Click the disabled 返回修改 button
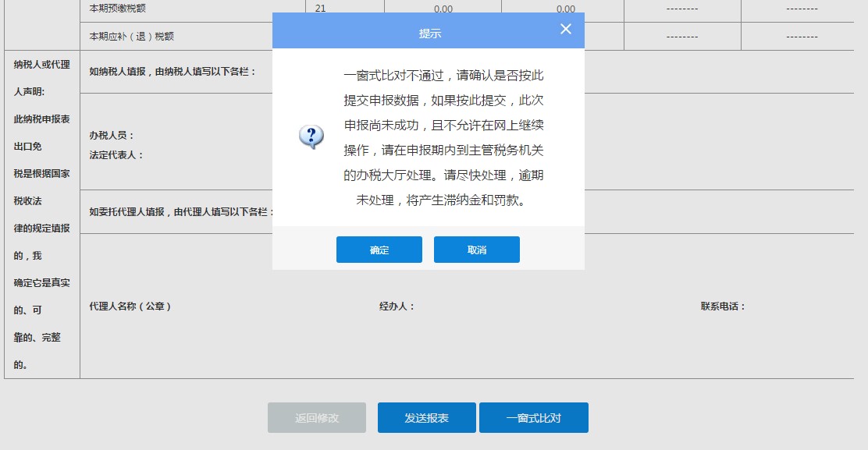Screen dimensions: 868x450 click(316, 417)
